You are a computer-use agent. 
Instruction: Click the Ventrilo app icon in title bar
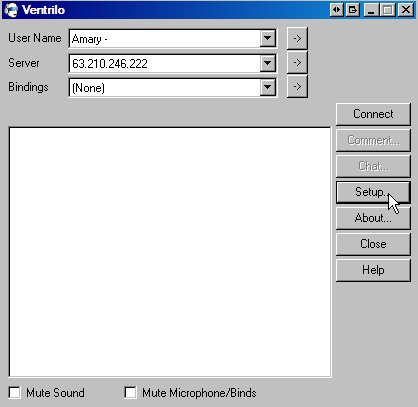click(x=12, y=10)
